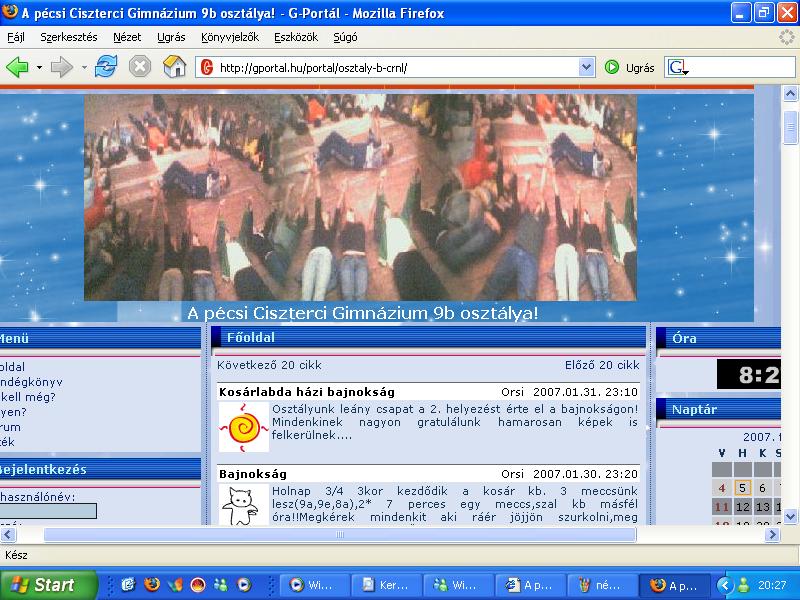
Task: Select day 4 in the Naptár calendar
Action: tap(722, 488)
